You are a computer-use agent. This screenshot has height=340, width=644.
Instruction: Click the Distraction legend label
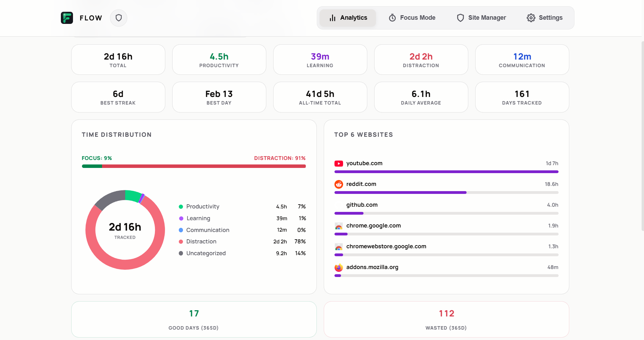pos(201,242)
